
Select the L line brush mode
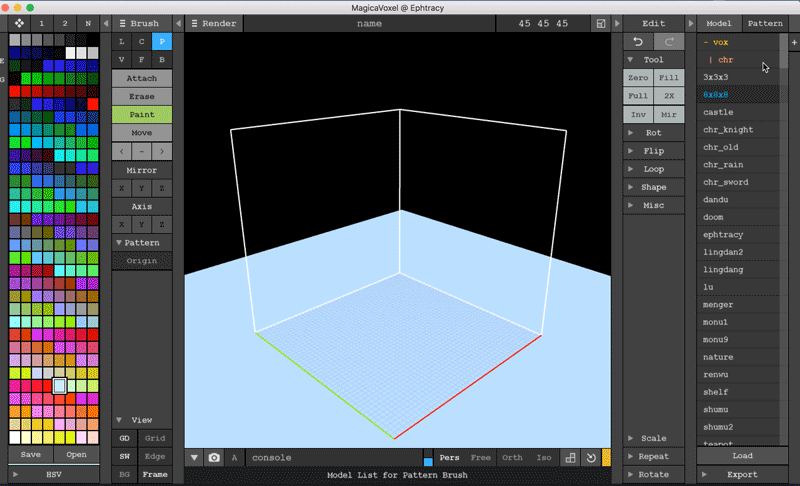point(121,42)
